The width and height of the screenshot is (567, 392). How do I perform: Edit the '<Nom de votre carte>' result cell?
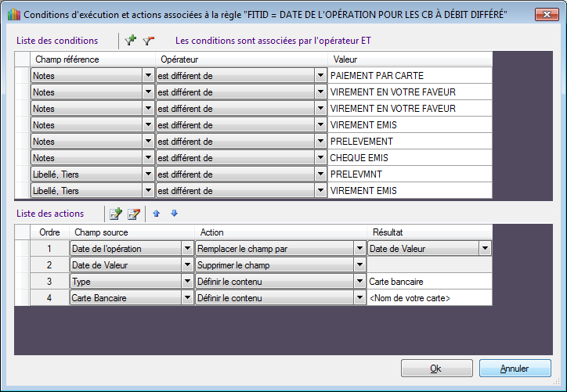tap(428, 297)
